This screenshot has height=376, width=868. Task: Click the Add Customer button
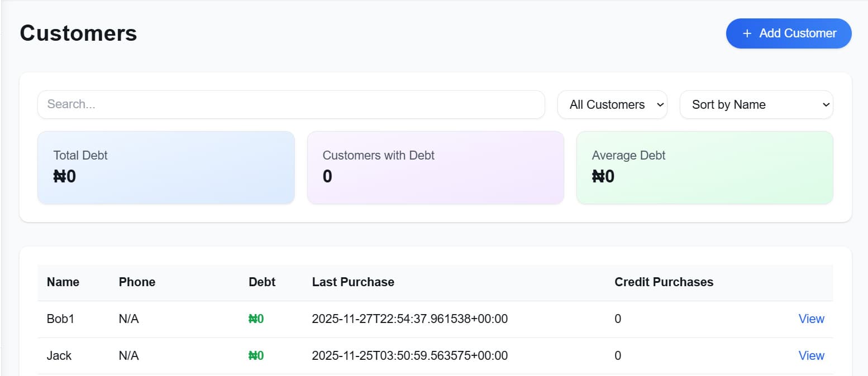(x=788, y=33)
